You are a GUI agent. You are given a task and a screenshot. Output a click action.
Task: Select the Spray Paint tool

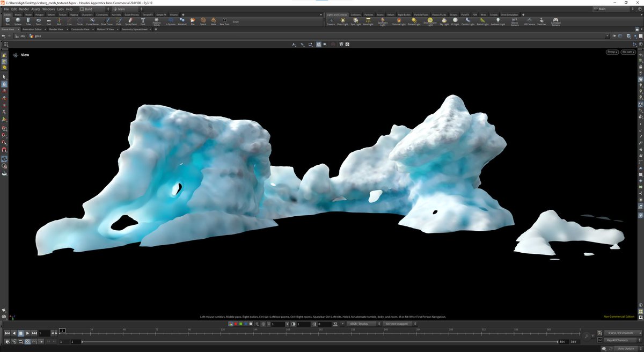tap(130, 21)
